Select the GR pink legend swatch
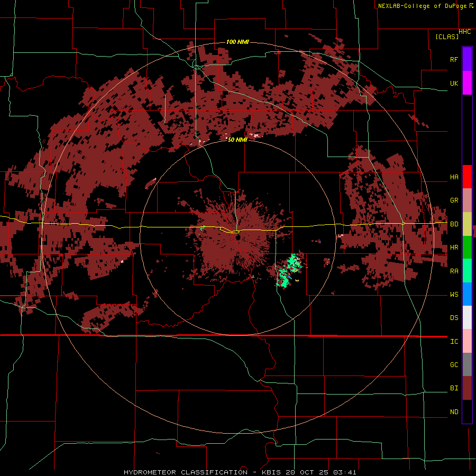The image size is (476, 476). coord(467,200)
